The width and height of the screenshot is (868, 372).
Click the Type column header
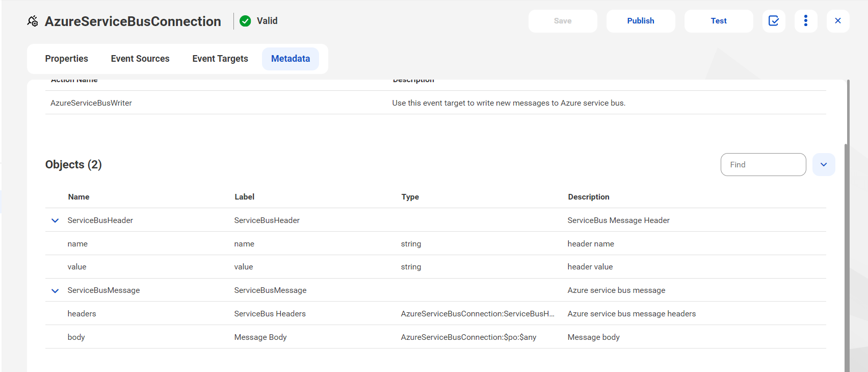pos(410,197)
